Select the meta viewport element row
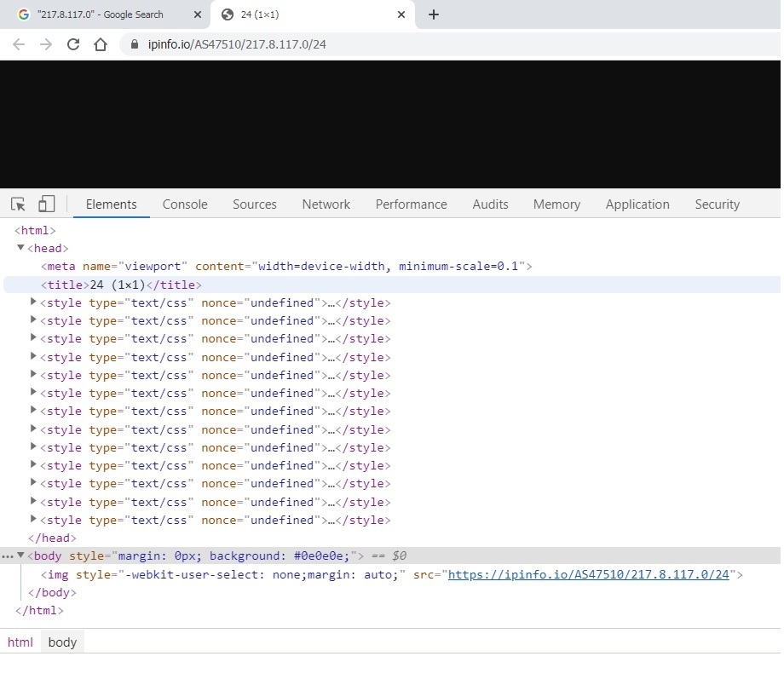 (286, 266)
